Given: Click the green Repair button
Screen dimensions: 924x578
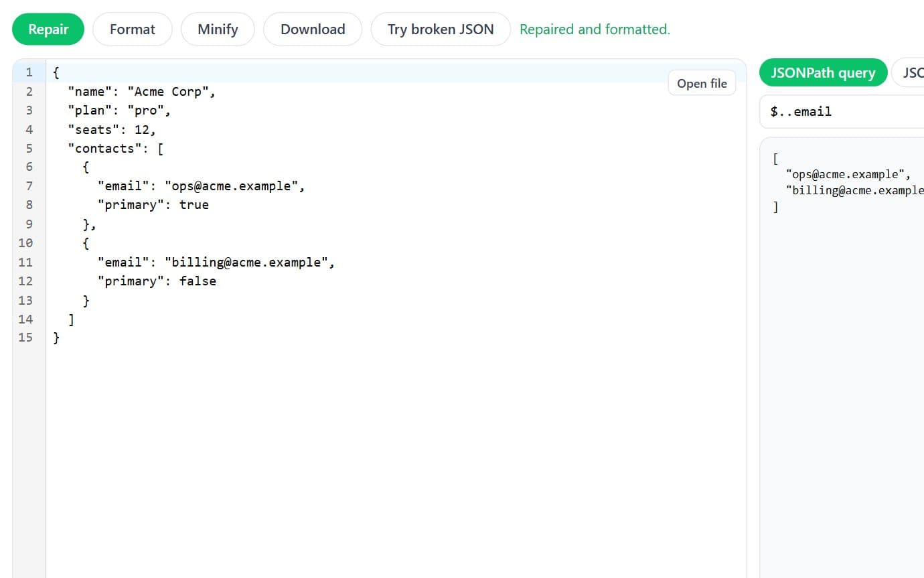Looking at the screenshot, I should coord(48,29).
